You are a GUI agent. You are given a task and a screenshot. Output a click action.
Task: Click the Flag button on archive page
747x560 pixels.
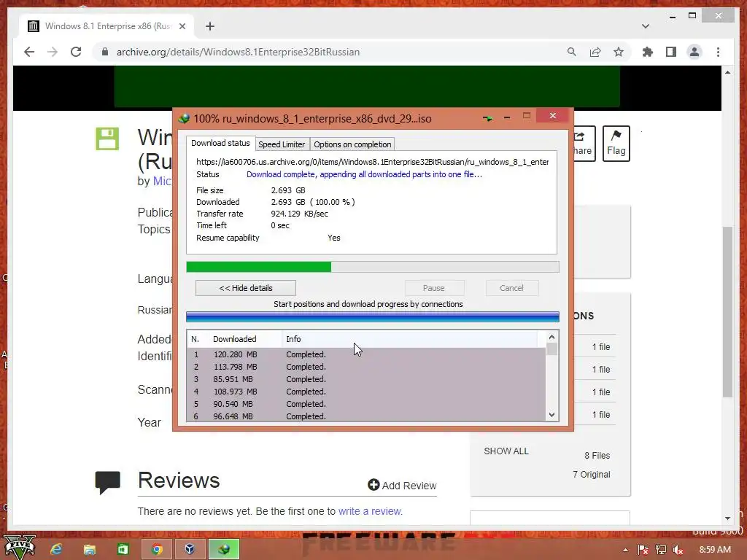pyautogui.click(x=616, y=144)
